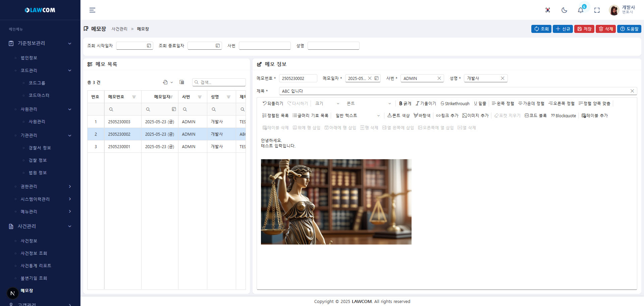Click the 신규 new button
Screen dimensions: 644x306
563,29
